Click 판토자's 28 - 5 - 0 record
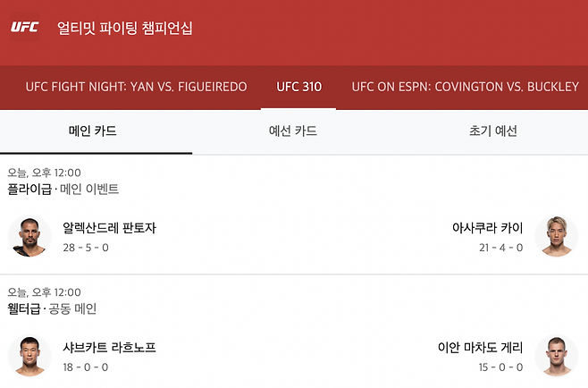This screenshot has height=388, width=588. tap(86, 247)
